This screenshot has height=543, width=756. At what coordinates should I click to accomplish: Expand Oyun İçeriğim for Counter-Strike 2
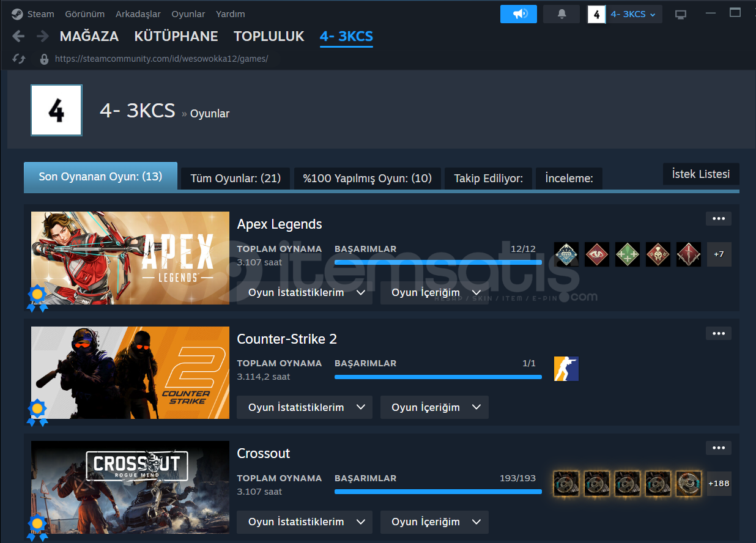click(434, 407)
